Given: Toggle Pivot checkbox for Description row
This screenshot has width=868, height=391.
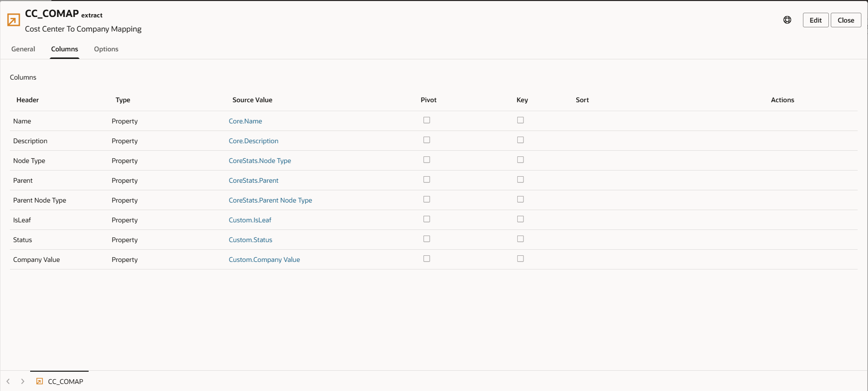Looking at the screenshot, I should click(x=427, y=140).
